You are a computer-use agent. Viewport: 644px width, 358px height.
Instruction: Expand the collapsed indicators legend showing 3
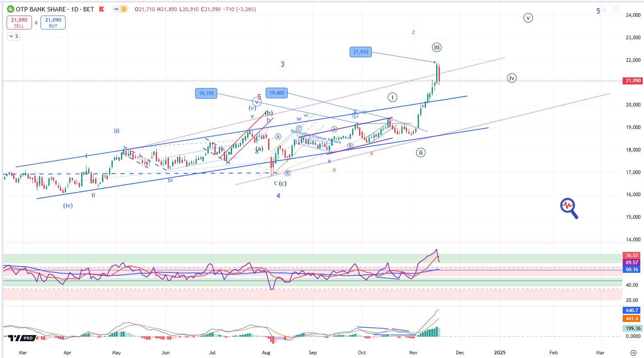tap(14, 36)
